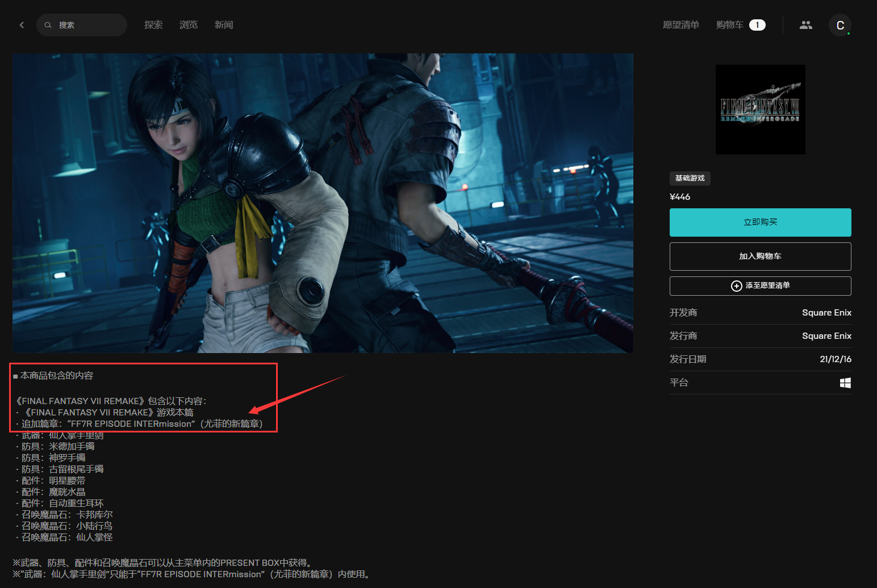Click the 发行日期 label
This screenshot has width=877, height=588.
click(x=688, y=359)
